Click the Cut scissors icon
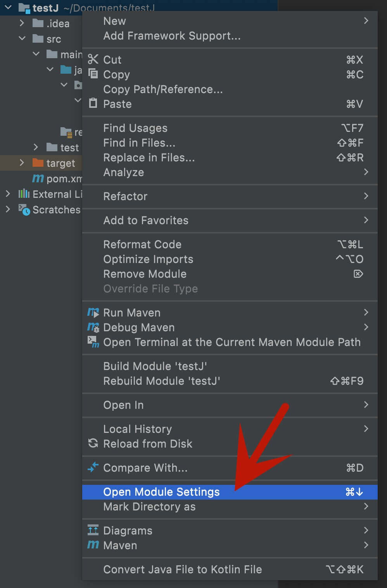The width and height of the screenshot is (387, 588). pos(93,60)
